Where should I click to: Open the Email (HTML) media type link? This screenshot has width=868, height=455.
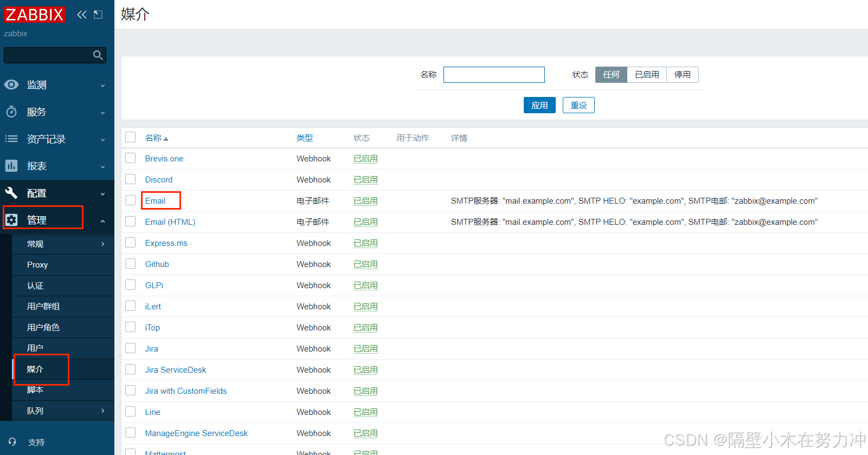170,222
